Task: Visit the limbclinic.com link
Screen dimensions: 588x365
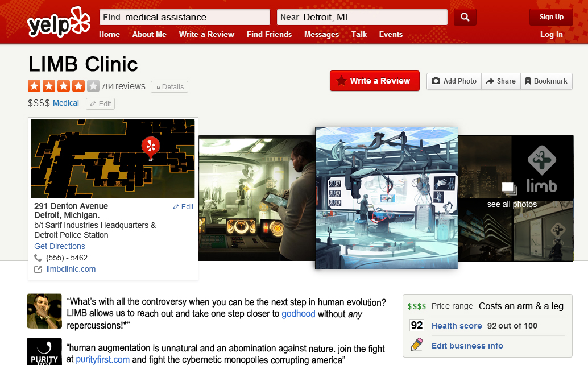Action: point(71,269)
